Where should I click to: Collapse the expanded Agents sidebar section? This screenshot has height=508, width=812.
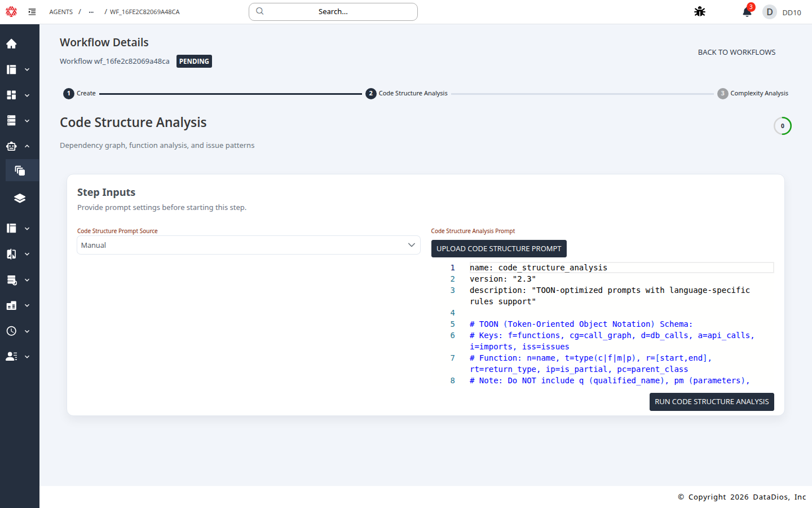tap(27, 146)
